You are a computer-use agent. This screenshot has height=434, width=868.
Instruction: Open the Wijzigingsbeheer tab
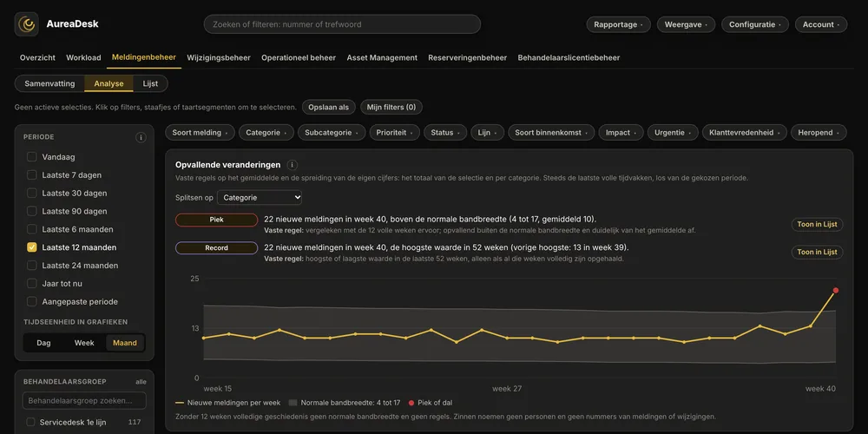point(219,57)
